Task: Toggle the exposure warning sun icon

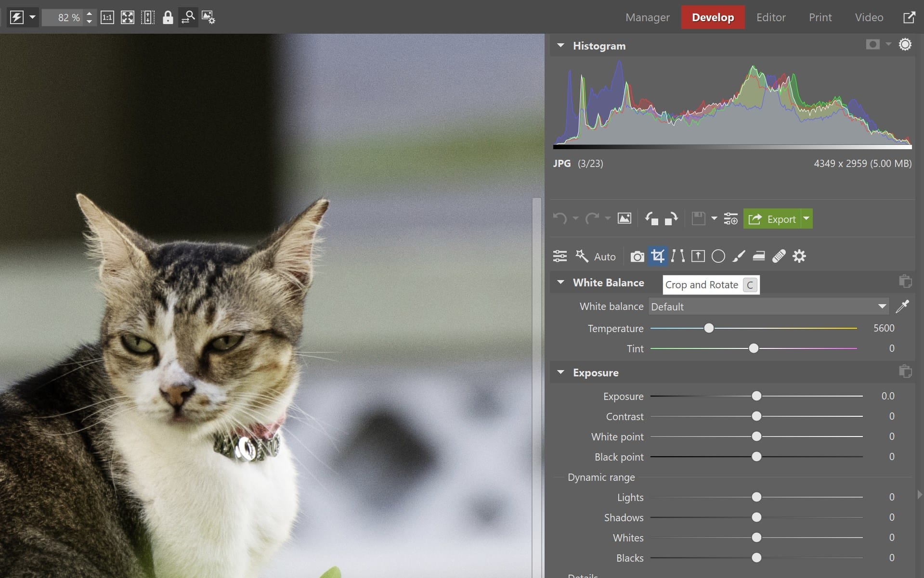Action: 905,45
